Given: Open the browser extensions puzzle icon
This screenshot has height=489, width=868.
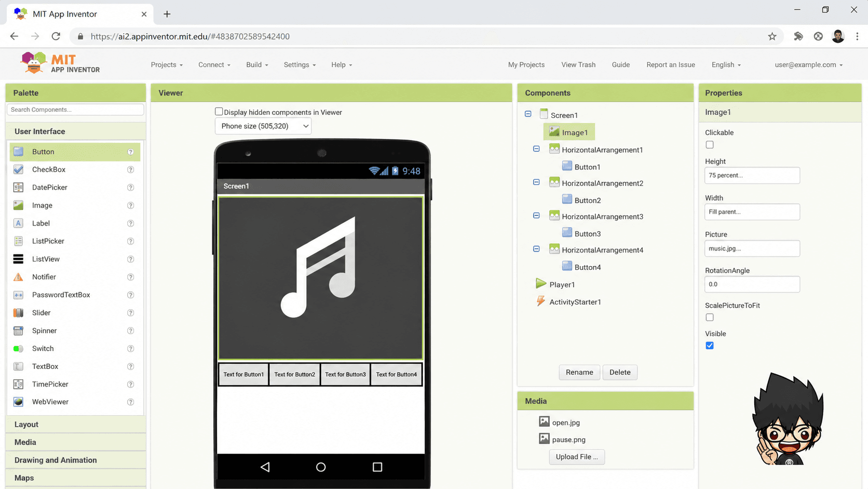Looking at the screenshot, I should pyautogui.click(x=798, y=36).
